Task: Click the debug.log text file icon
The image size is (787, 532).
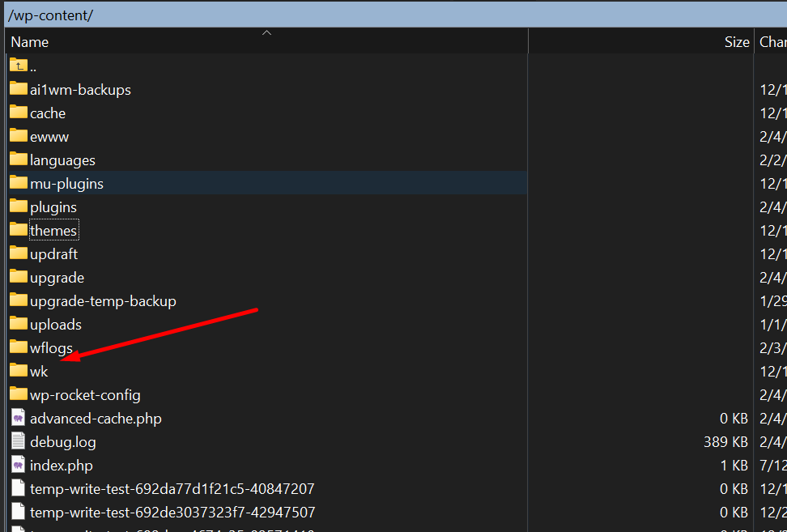Action: 19,442
